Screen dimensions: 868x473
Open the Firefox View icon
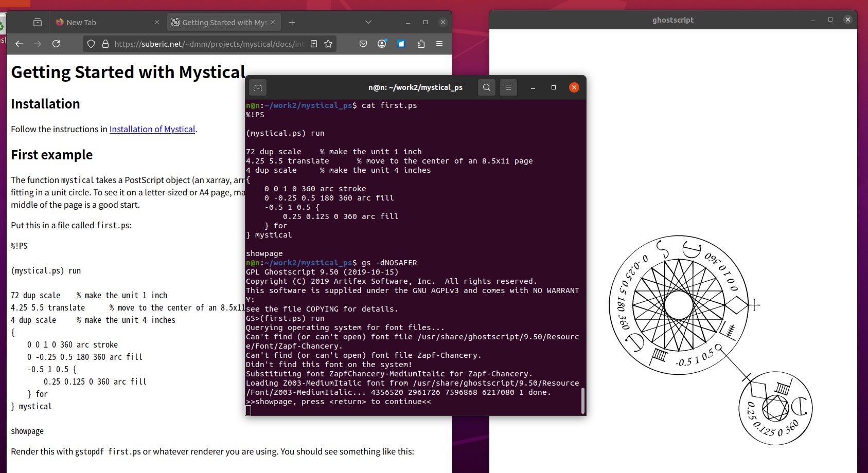point(38,23)
